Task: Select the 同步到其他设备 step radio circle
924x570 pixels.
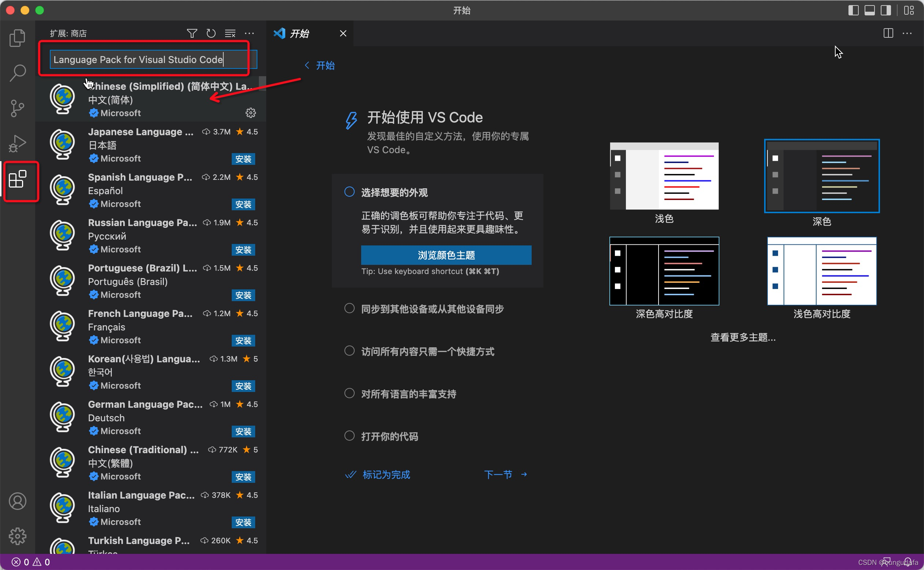Action: click(x=349, y=308)
